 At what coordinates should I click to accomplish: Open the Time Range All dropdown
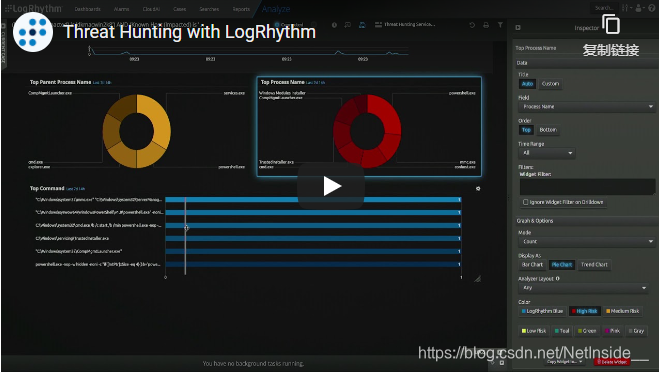click(547, 153)
